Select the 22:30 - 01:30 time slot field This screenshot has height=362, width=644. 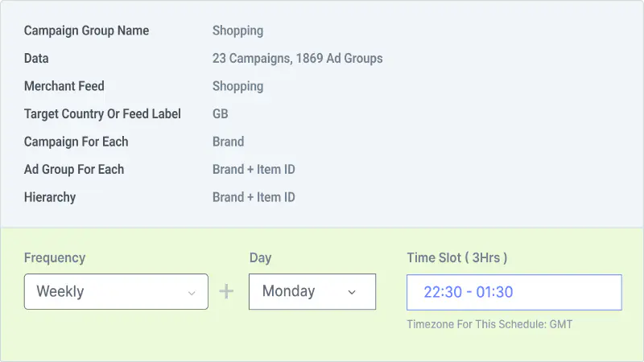pos(514,292)
